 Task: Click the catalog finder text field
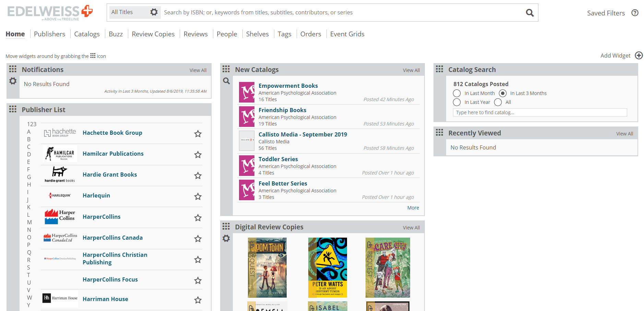(x=540, y=112)
